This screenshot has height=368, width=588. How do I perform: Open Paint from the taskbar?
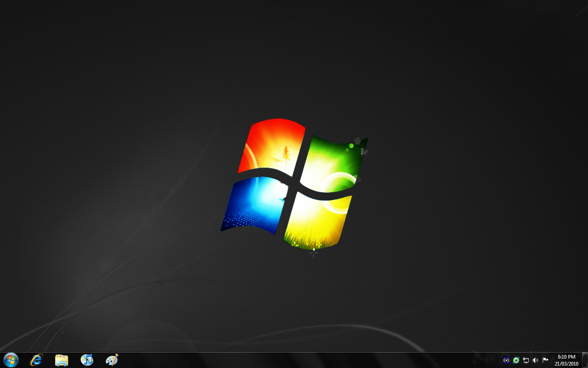coord(112,360)
